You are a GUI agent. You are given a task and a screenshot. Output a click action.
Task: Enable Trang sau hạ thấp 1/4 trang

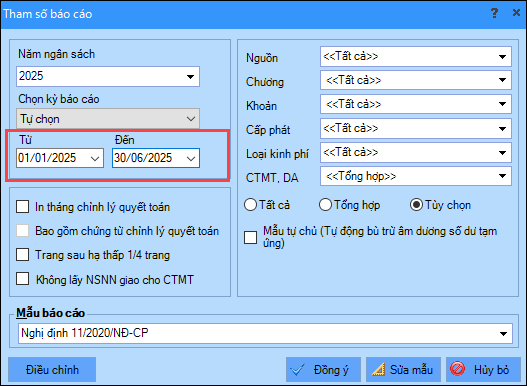click(23, 255)
